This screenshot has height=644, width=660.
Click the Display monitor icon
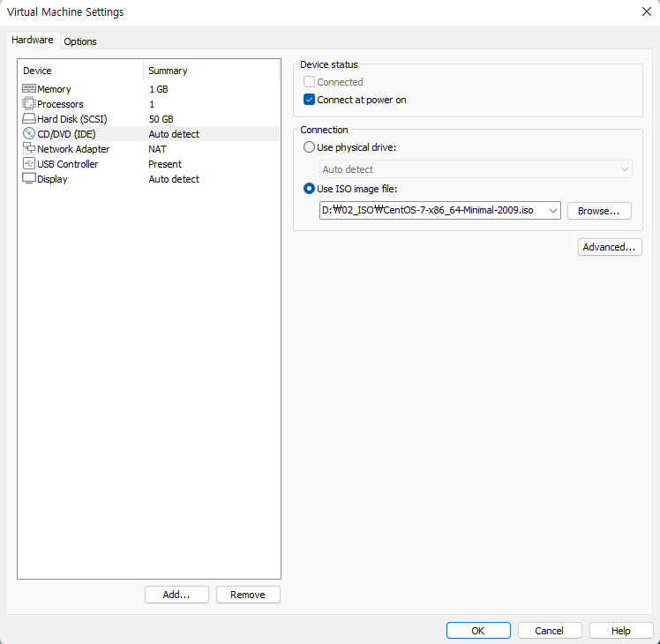pyautogui.click(x=28, y=178)
